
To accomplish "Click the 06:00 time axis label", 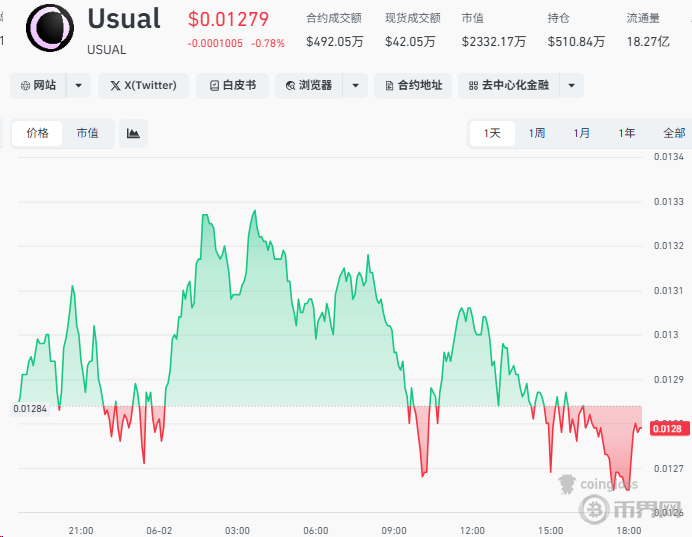I will tap(316, 530).
